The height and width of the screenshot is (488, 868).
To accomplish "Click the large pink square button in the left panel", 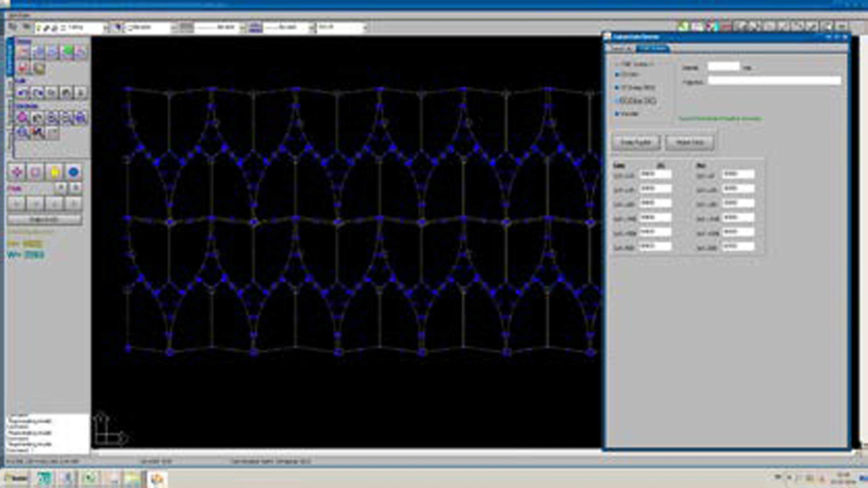I will 35,172.
